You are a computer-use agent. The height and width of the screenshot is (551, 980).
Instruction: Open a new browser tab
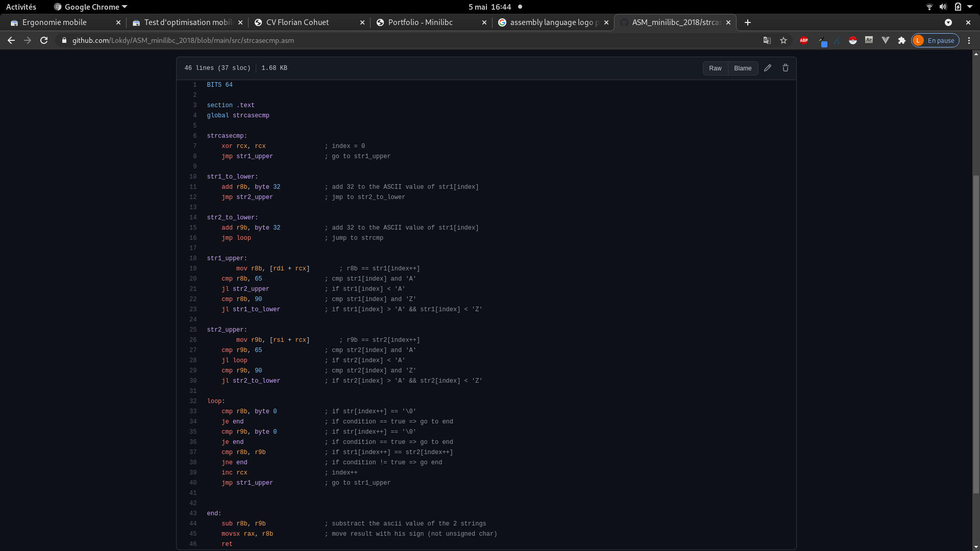coord(748,22)
